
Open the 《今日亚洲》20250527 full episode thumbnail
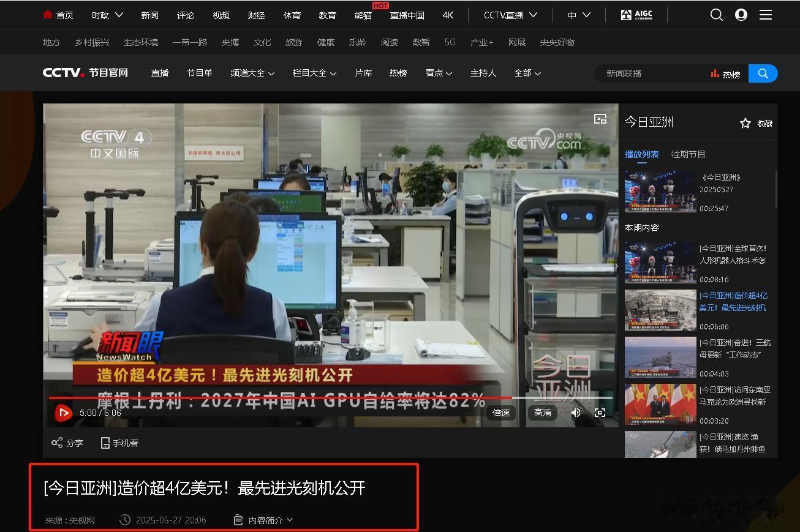[x=660, y=192]
